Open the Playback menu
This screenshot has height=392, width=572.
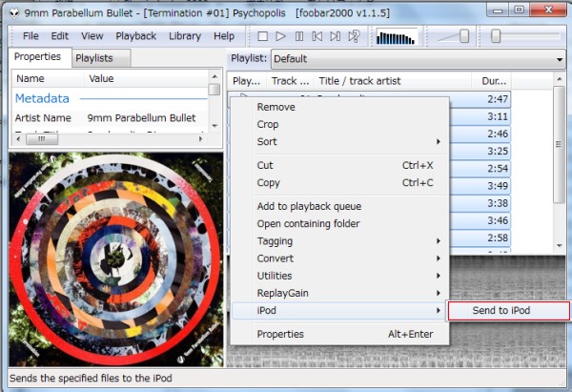coord(135,36)
